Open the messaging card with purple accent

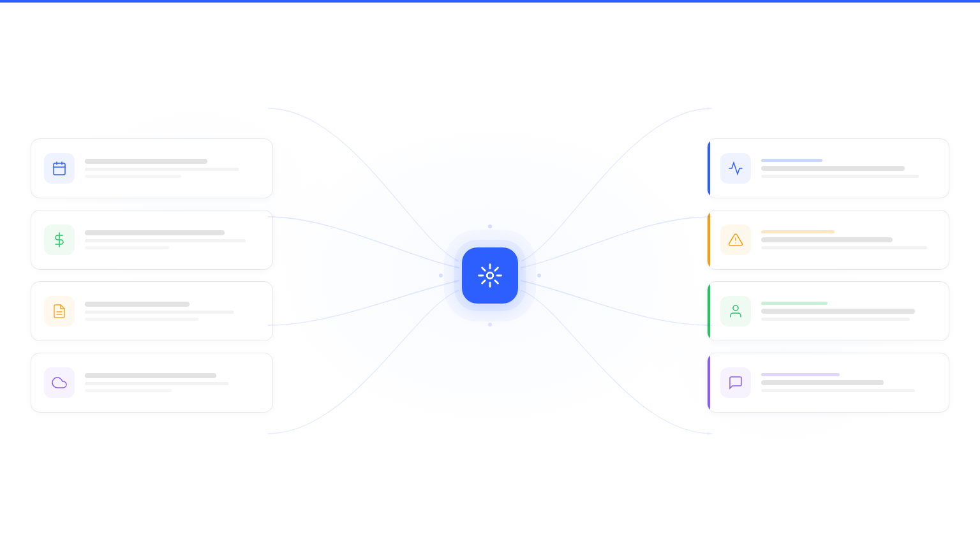click(x=828, y=383)
